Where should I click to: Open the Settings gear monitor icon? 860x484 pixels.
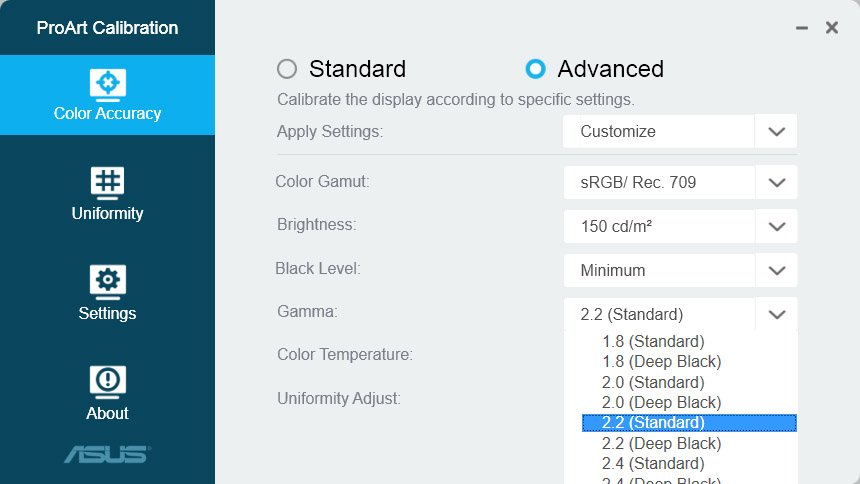[x=108, y=282]
